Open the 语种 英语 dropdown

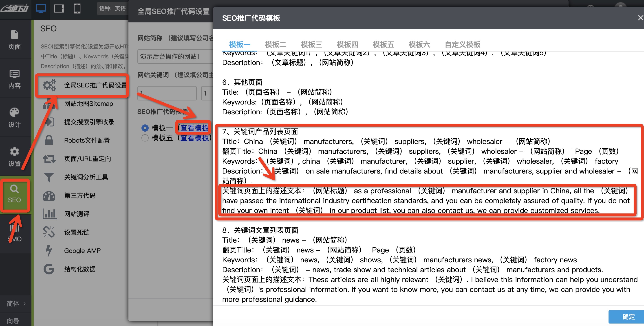pyautogui.click(x=113, y=8)
